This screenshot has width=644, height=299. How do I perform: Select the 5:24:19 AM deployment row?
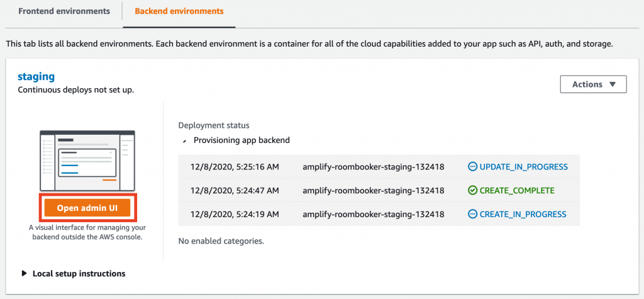379,214
